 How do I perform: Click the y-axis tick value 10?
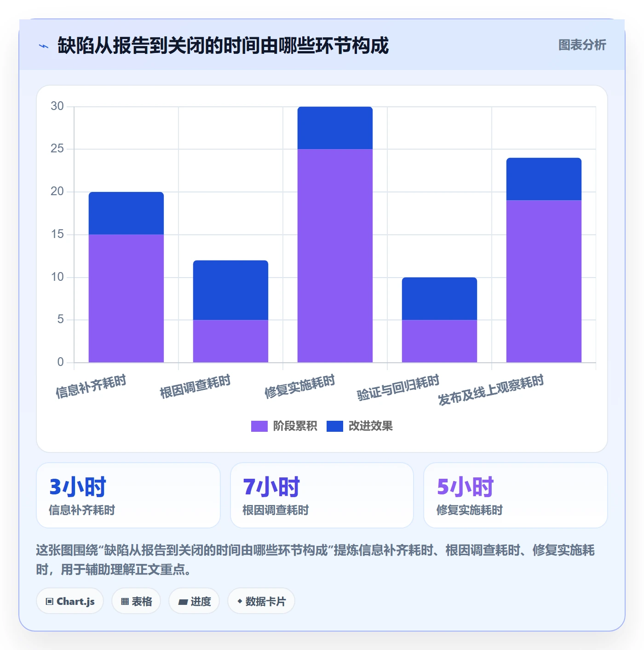57,277
